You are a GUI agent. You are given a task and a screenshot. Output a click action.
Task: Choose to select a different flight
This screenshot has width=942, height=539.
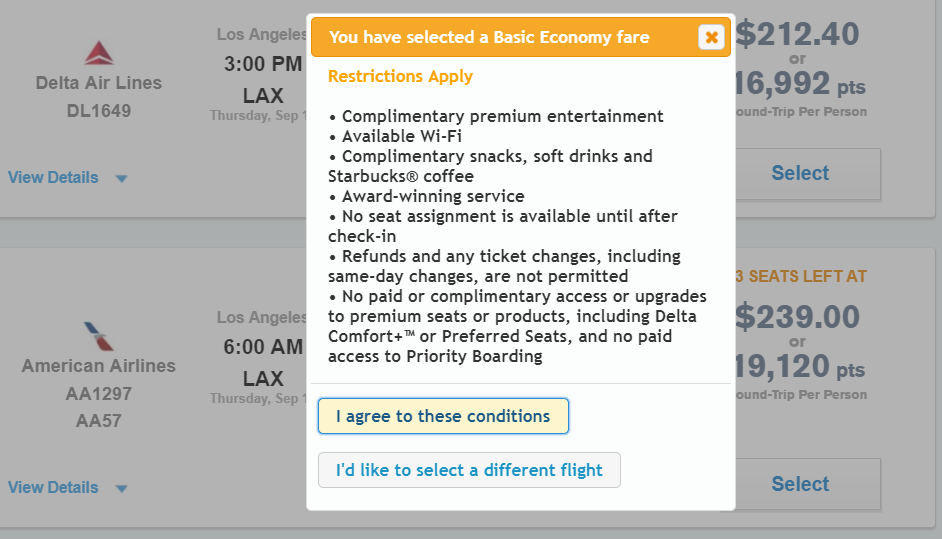pos(469,470)
